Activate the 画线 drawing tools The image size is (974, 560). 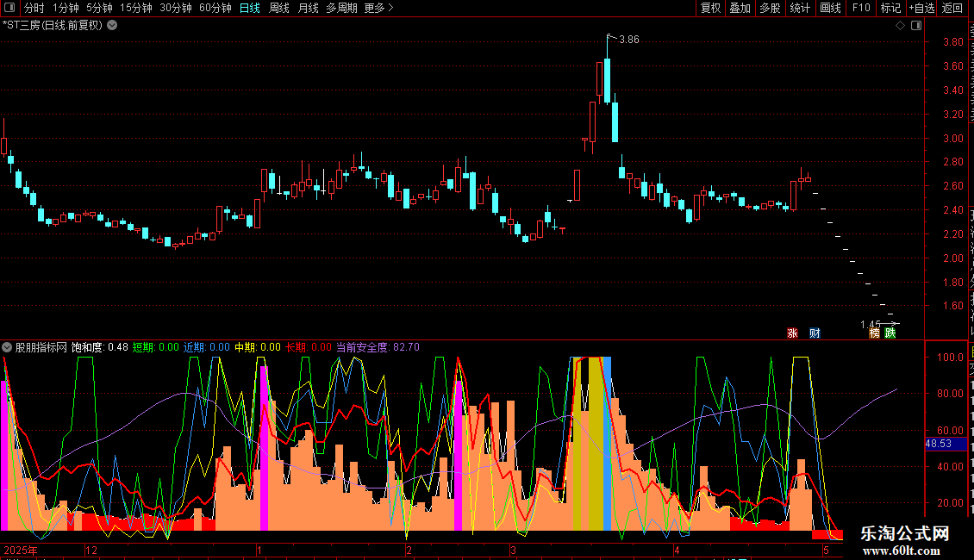point(830,8)
